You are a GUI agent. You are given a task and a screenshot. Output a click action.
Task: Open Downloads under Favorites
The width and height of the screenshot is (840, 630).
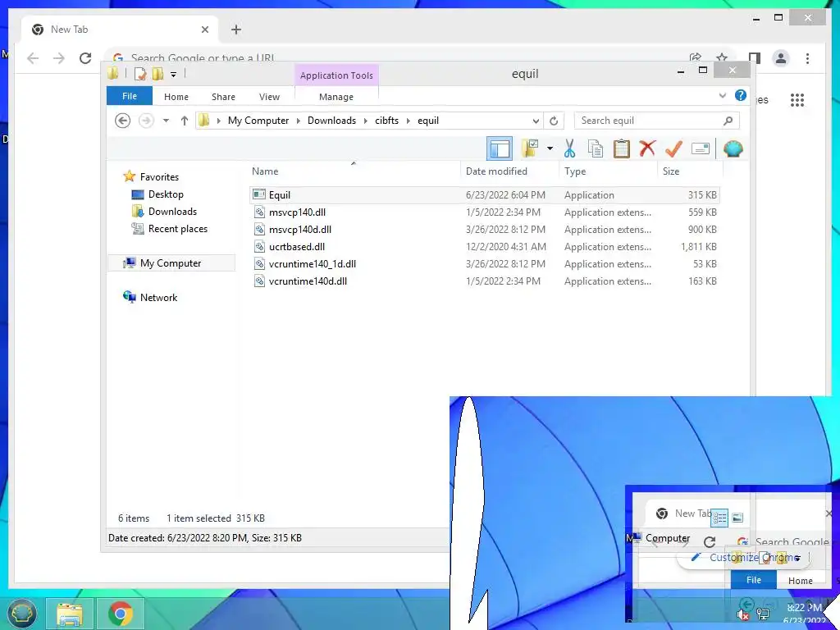click(x=164, y=211)
